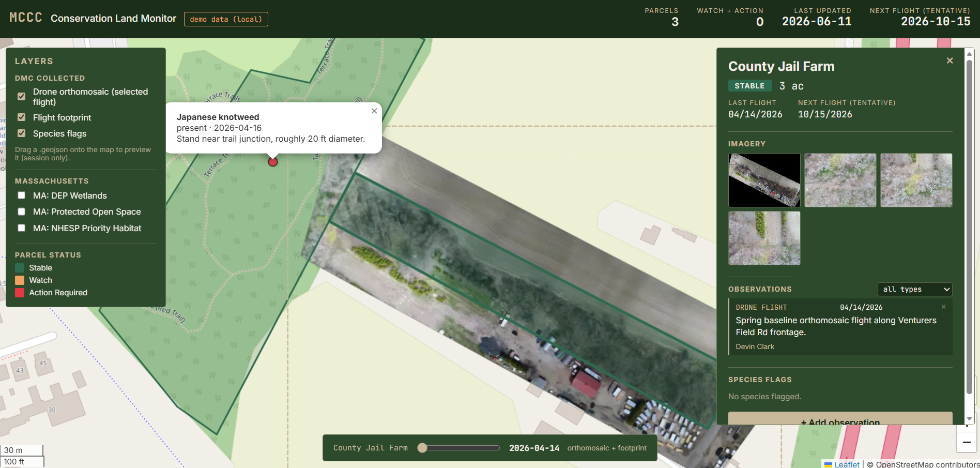The width and height of the screenshot is (980, 468).
Task: Click the timeline date 2026-04-14
Action: pyautogui.click(x=534, y=448)
